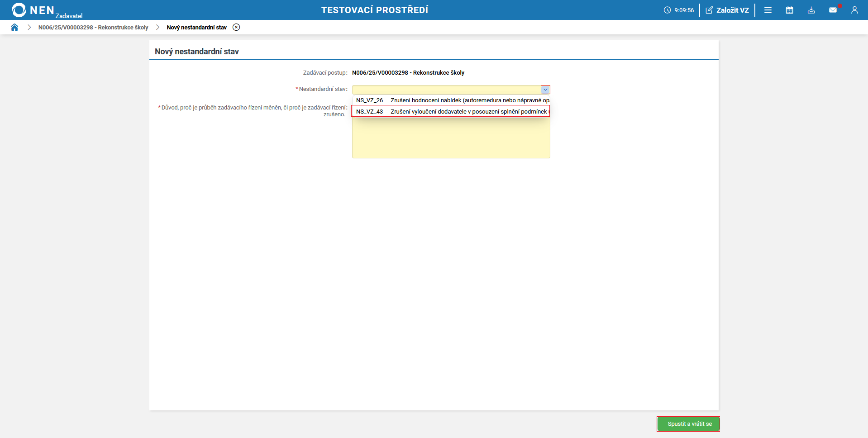Click the session clock timer 9:09:56

[679, 10]
